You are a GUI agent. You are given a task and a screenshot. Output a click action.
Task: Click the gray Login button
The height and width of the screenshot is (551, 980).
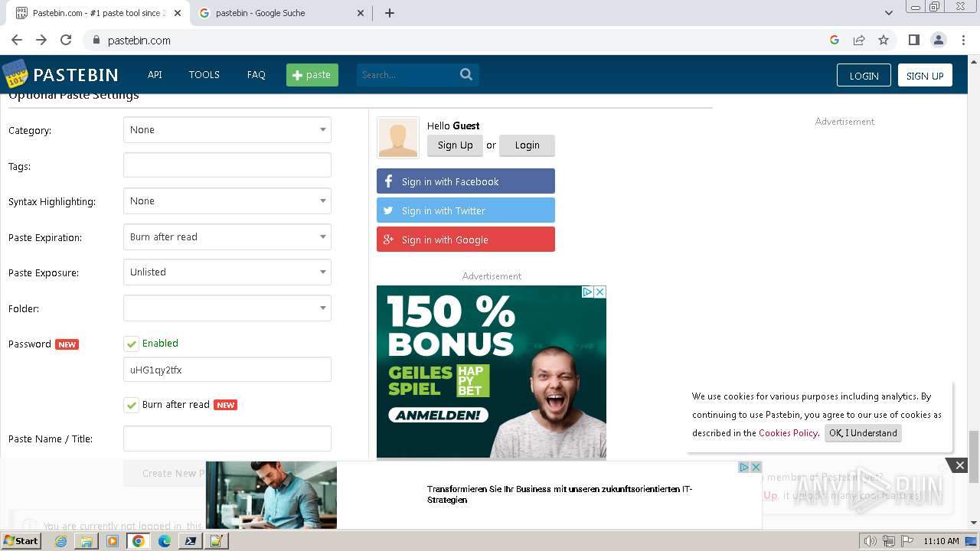pos(527,145)
